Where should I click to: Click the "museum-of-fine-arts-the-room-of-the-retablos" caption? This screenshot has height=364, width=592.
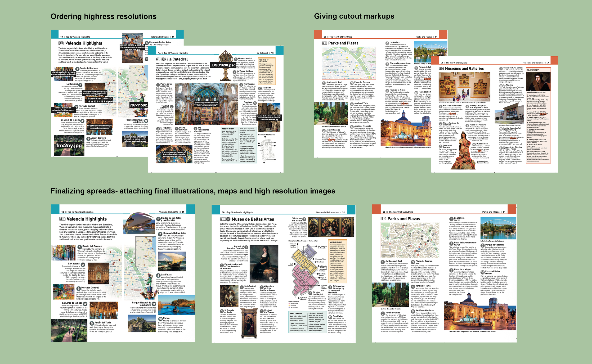coord(462,103)
